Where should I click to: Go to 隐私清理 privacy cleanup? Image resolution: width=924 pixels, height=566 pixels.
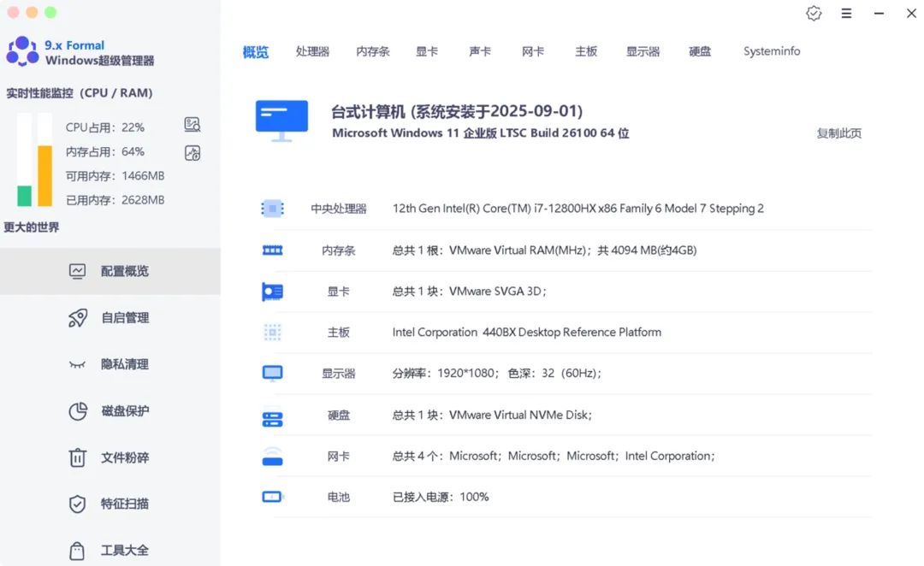[x=110, y=364]
